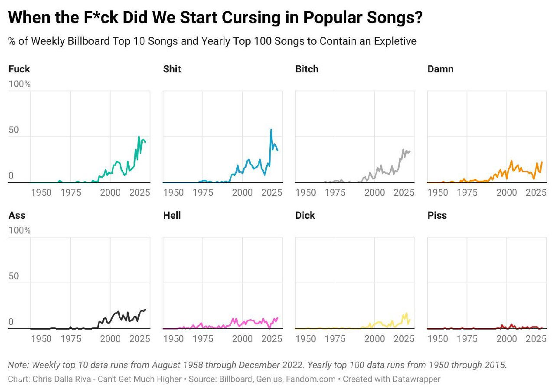The width and height of the screenshot is (555, 392).
Task: Click the 2000 axis label under the Ass chart
Action: click(x=110, y=339)
